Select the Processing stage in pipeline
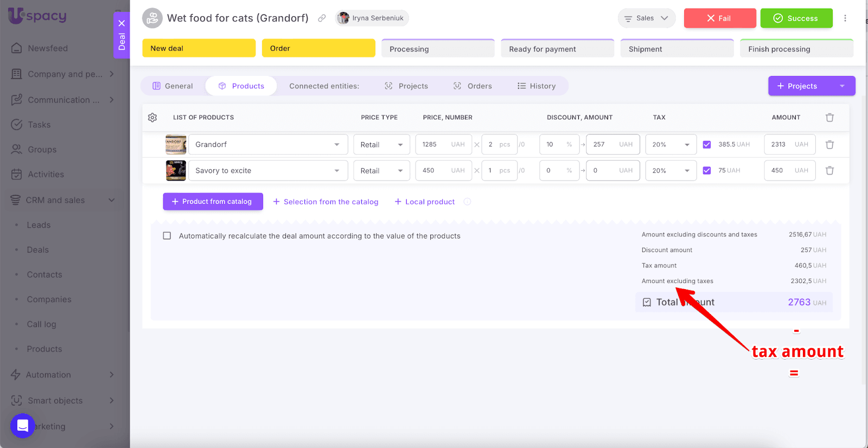This screenshot has width=868, height=448. 437,49
